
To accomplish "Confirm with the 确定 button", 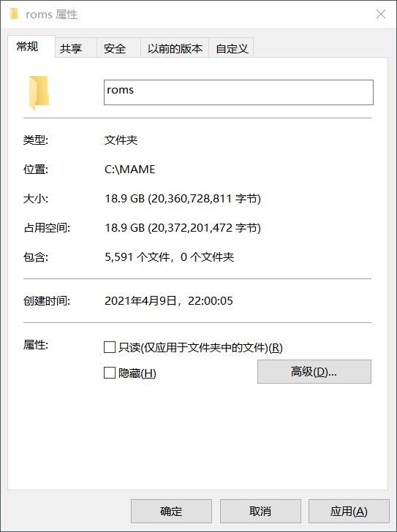I will tap(171, 511).
